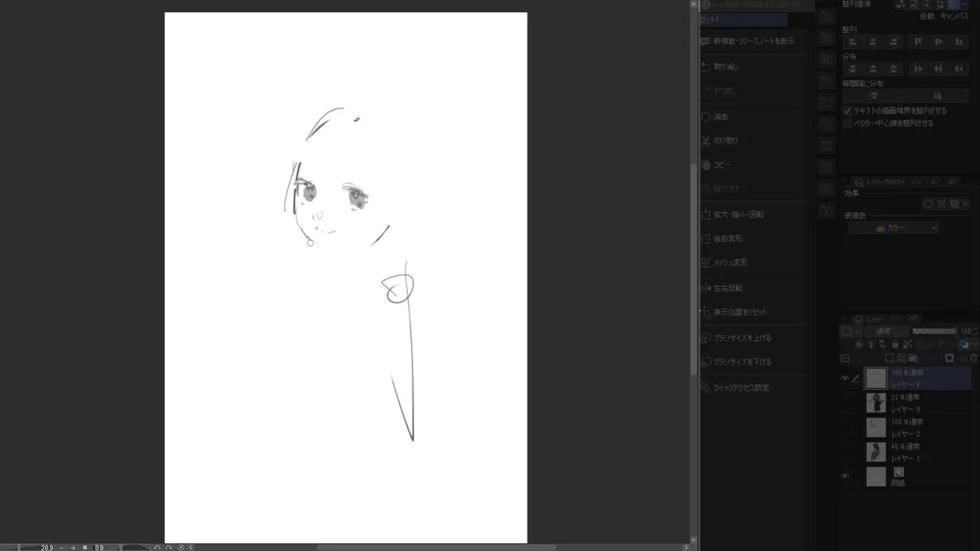Select レイヤー 3 thumbnail
This screenshot has width=980, height=551.
876,403
